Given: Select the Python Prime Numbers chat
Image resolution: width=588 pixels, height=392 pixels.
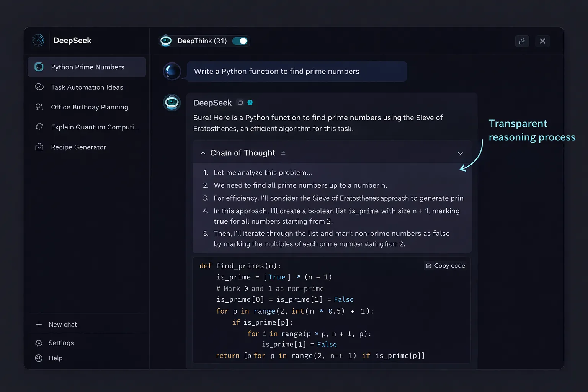Looking at the screenshot, I should tap(87, 67).
